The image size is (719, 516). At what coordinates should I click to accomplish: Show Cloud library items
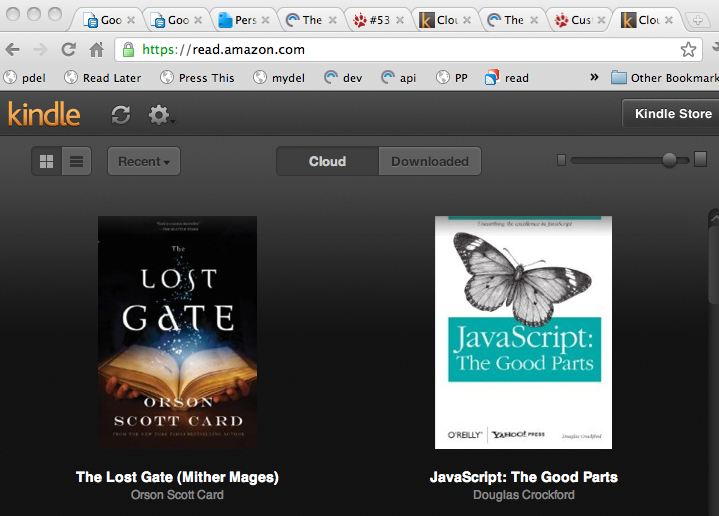327,161
